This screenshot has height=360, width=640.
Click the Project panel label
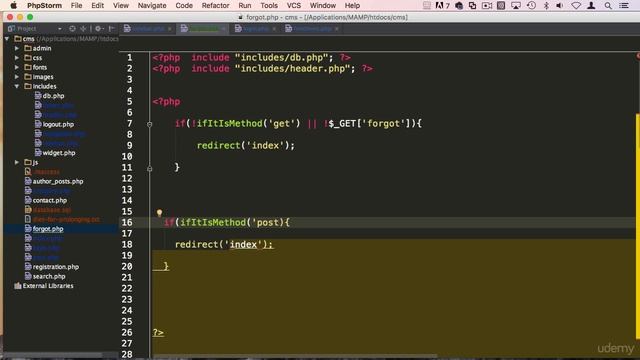(27, 29)
